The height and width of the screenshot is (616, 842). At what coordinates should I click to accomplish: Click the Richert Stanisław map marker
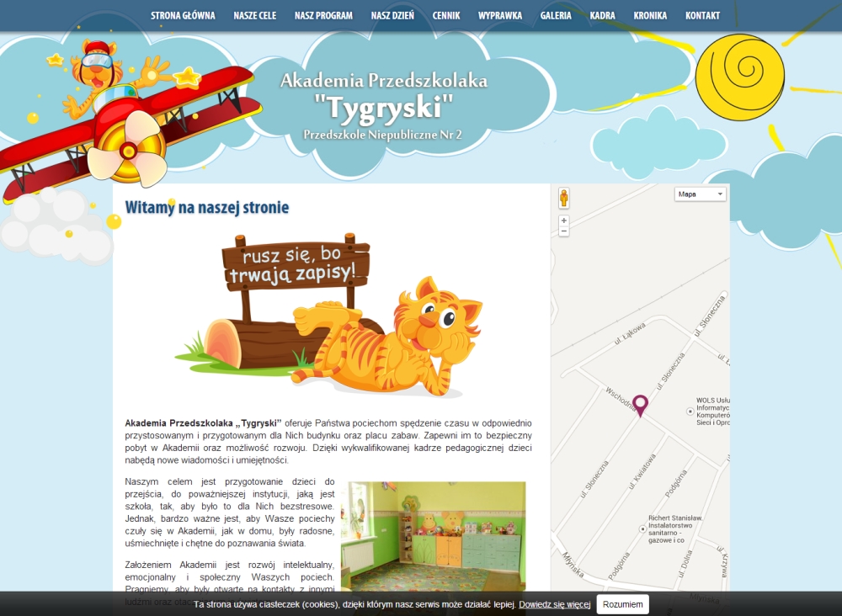pos(642,529)
